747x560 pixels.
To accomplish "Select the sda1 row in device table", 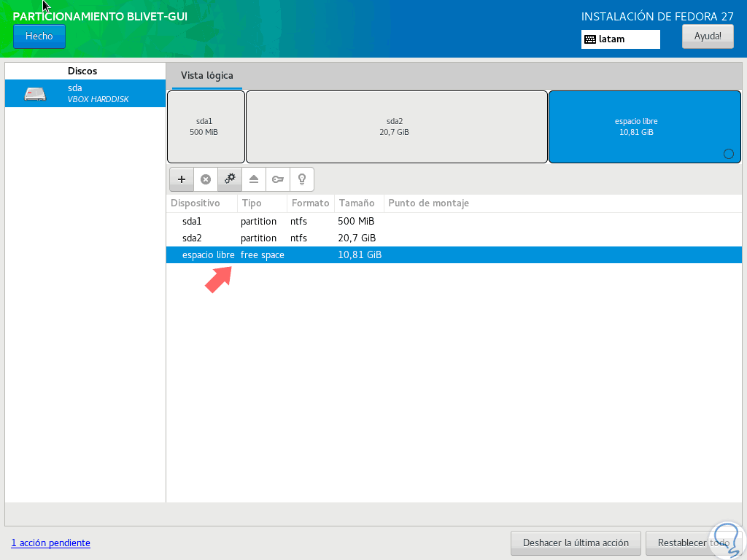I will 454,222.
